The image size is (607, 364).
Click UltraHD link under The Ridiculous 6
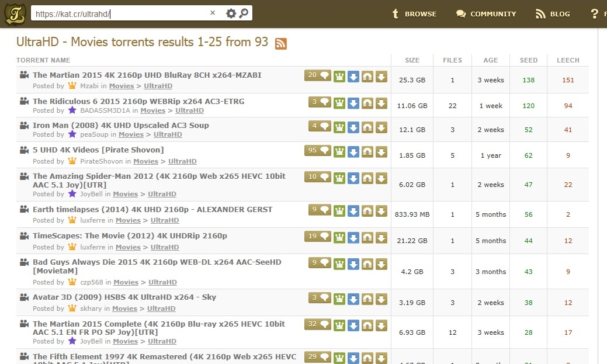[190, 110]
